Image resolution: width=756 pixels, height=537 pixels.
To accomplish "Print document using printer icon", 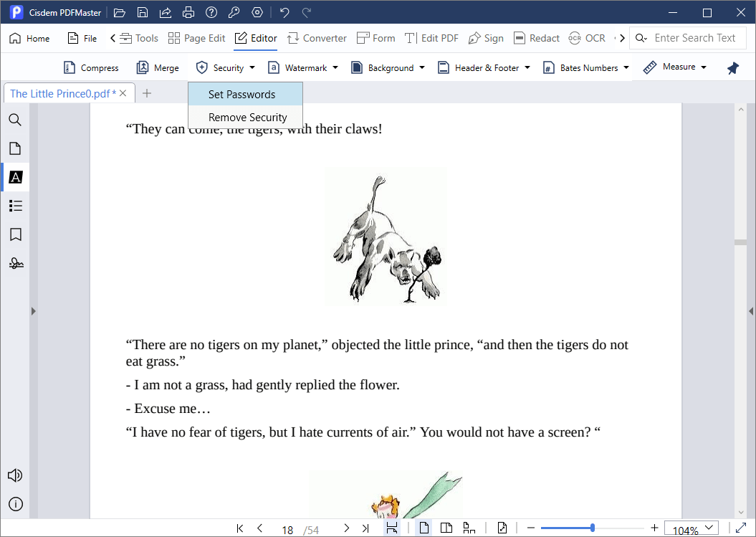I will pyautogui.click(x=188, y=12).
